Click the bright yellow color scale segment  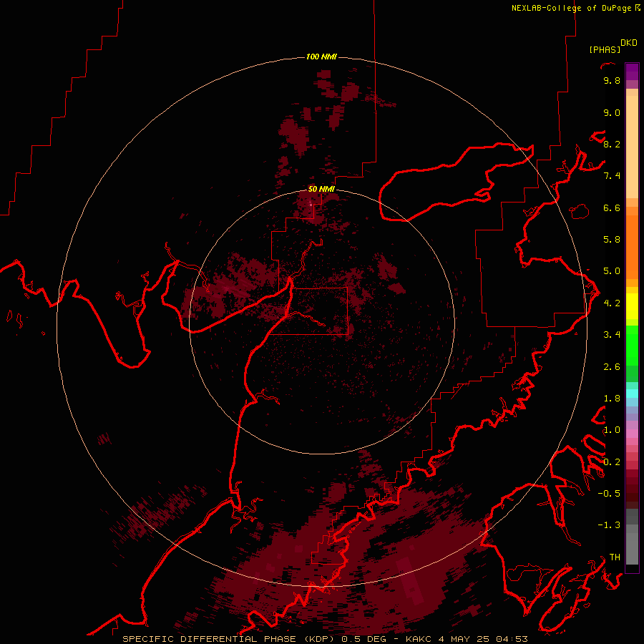[632, 306]
